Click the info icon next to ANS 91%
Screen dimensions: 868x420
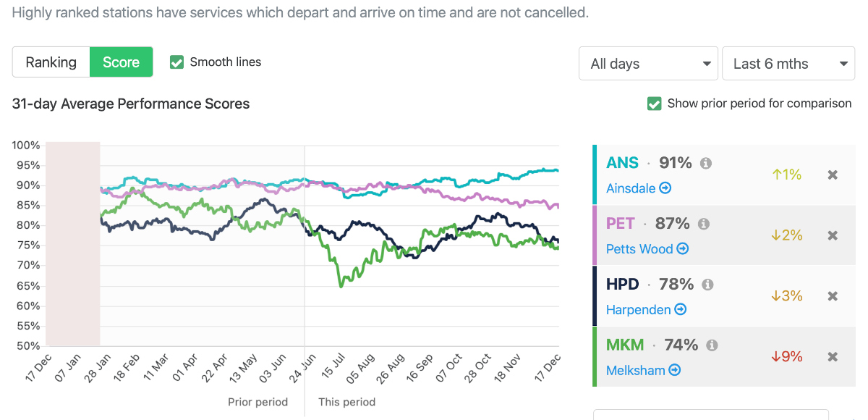pos(706,164)
